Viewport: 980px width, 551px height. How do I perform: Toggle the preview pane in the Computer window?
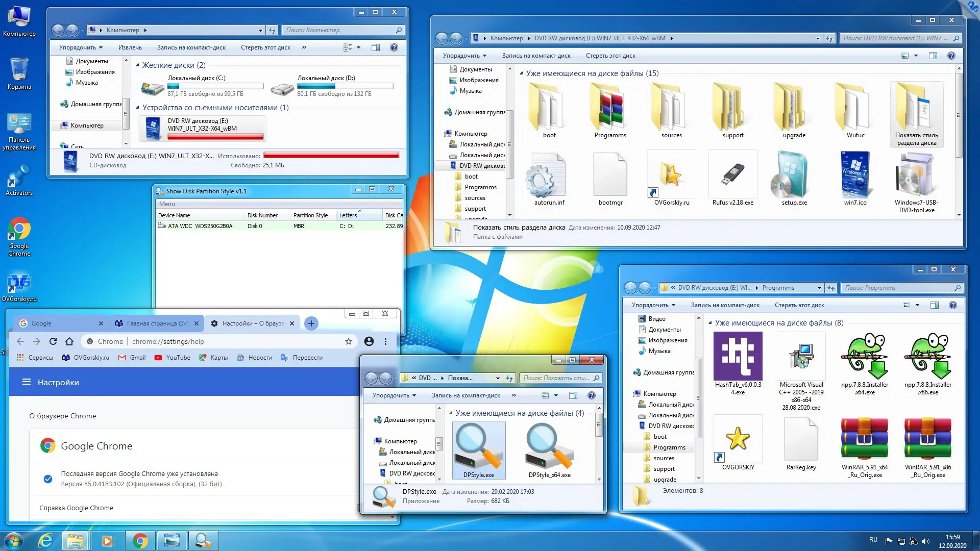376,47
